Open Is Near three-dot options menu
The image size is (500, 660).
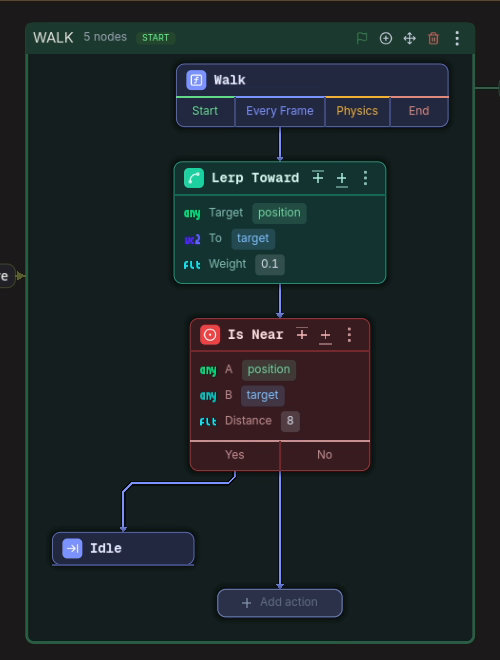coord(349,335)
